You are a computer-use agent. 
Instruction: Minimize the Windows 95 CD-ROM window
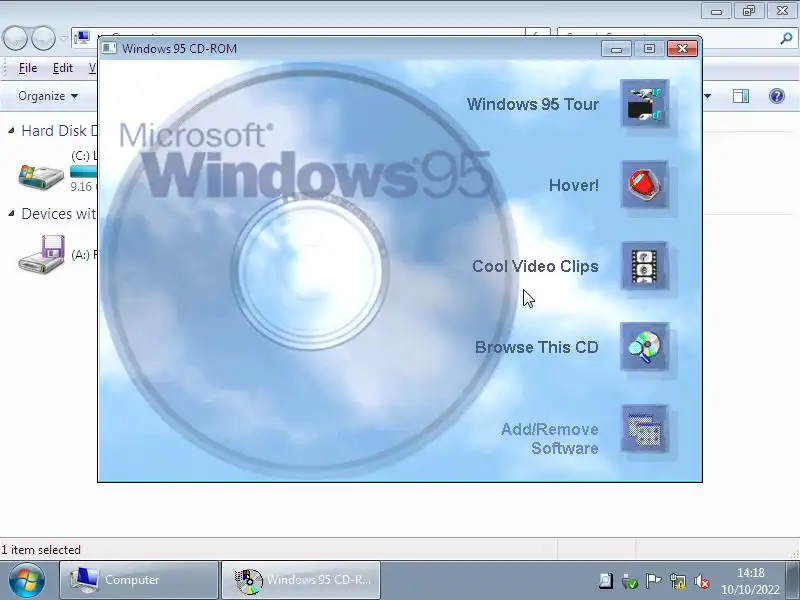(616, 49)
